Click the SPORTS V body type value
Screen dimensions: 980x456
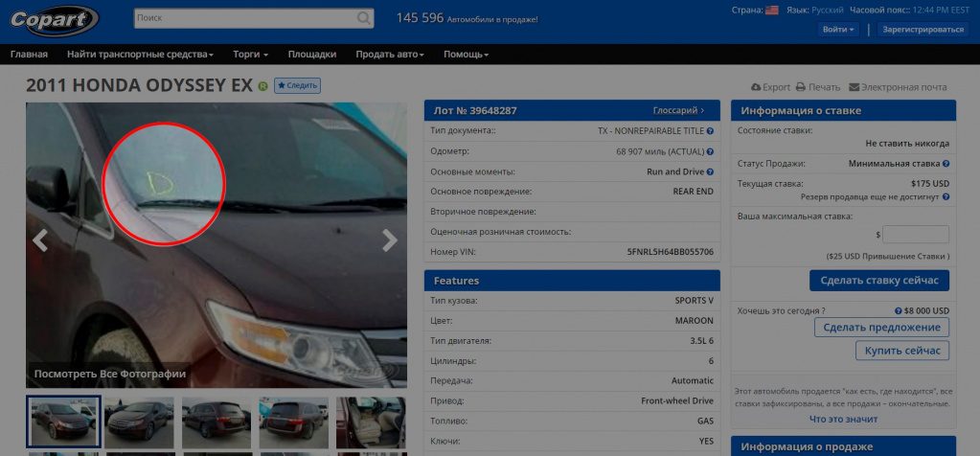tap(694, 301)
